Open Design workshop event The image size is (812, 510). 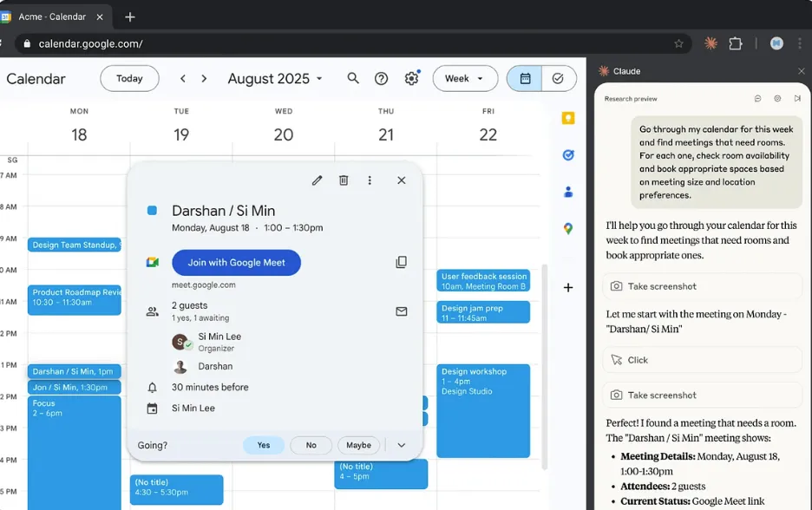(483, 411)
